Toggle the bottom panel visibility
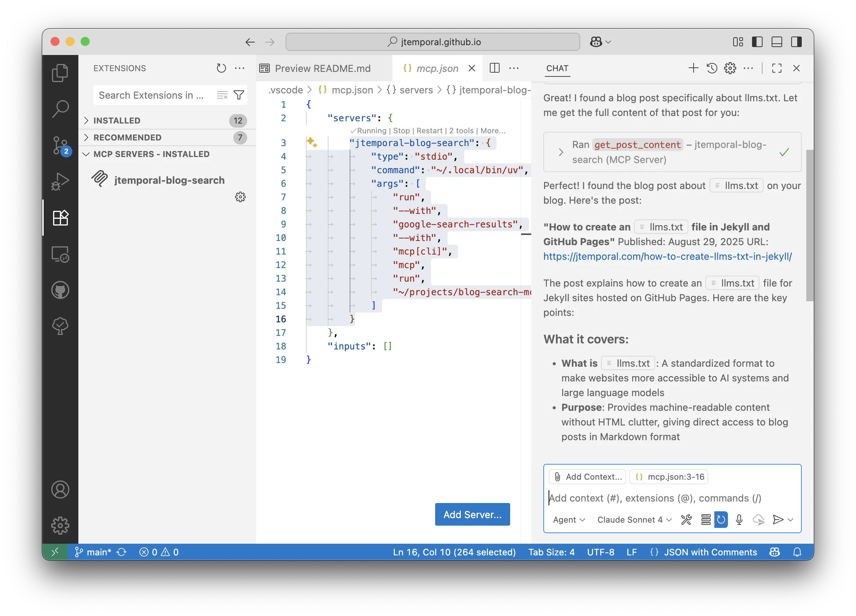Image resolution: width=856 pixels, height=616 pixels. pos(777,42)
